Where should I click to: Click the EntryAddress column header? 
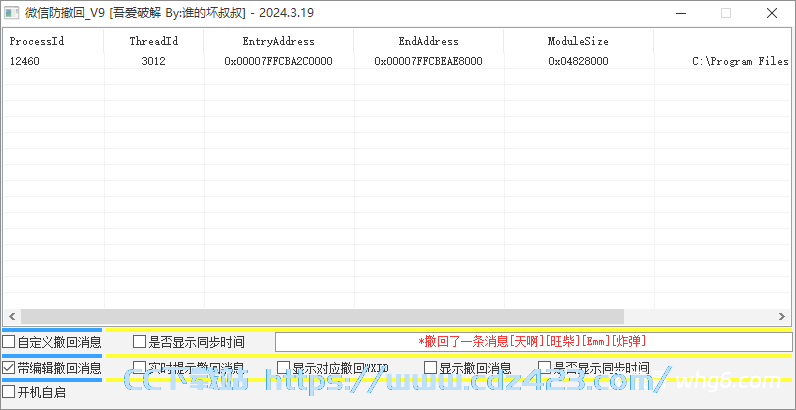[x=279, y=41]
